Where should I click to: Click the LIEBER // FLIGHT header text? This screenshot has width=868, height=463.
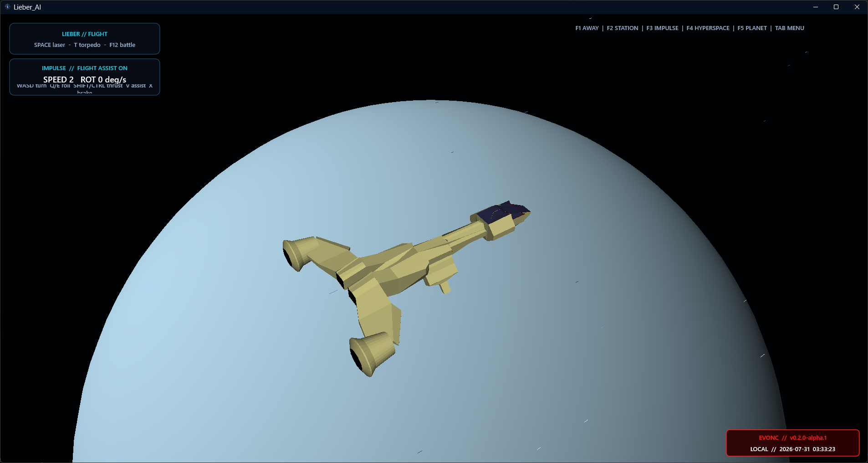click(x=85, y=34)
